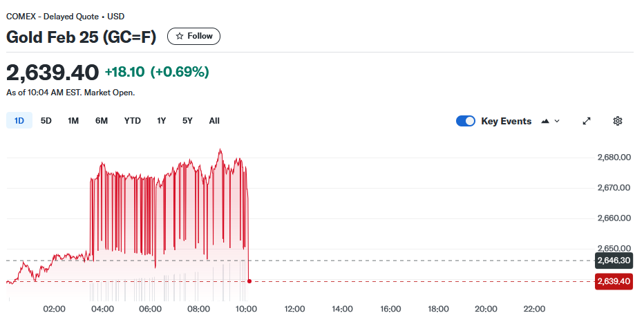Show the All time range

click(x=214, y=121)
